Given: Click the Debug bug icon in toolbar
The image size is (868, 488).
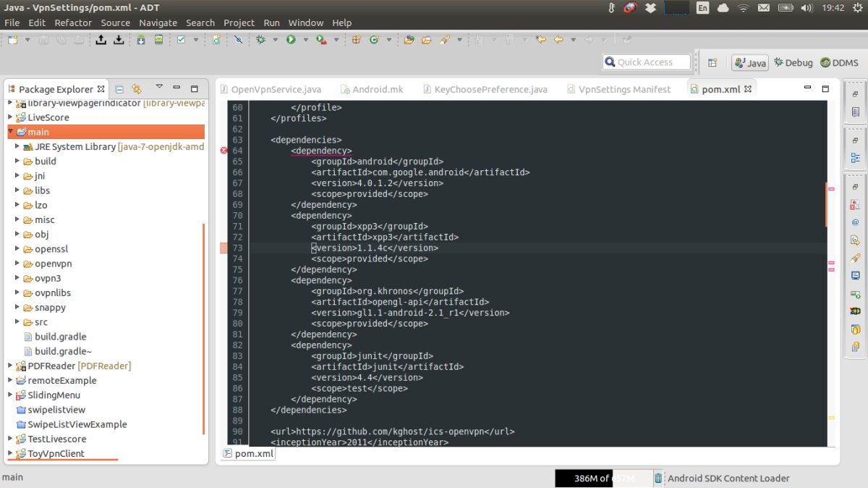Looking at the screenshot, I should click(x=260, y=40).
